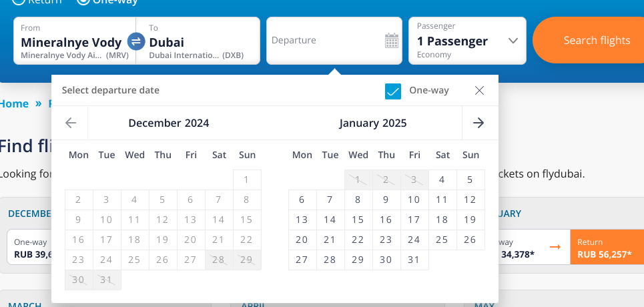The image size is (644, 307).
Task: Toggle the One-way checkbox in date picker
Action: (x=393, y=91)
